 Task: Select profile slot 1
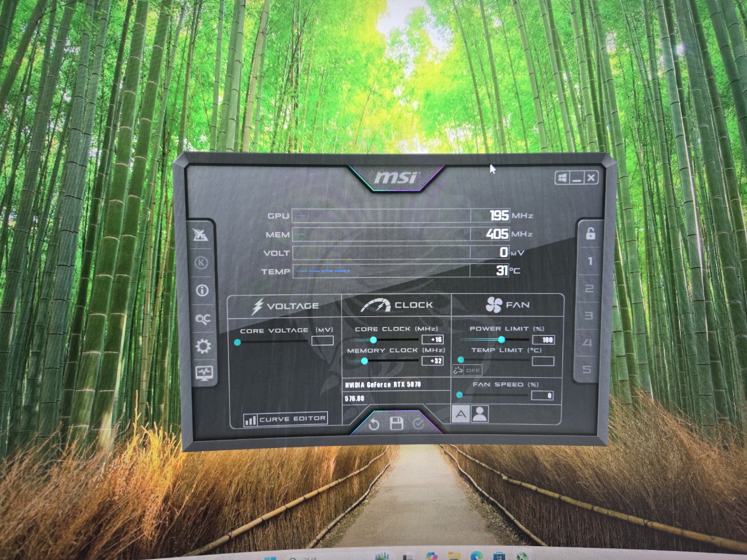(590, 261)
